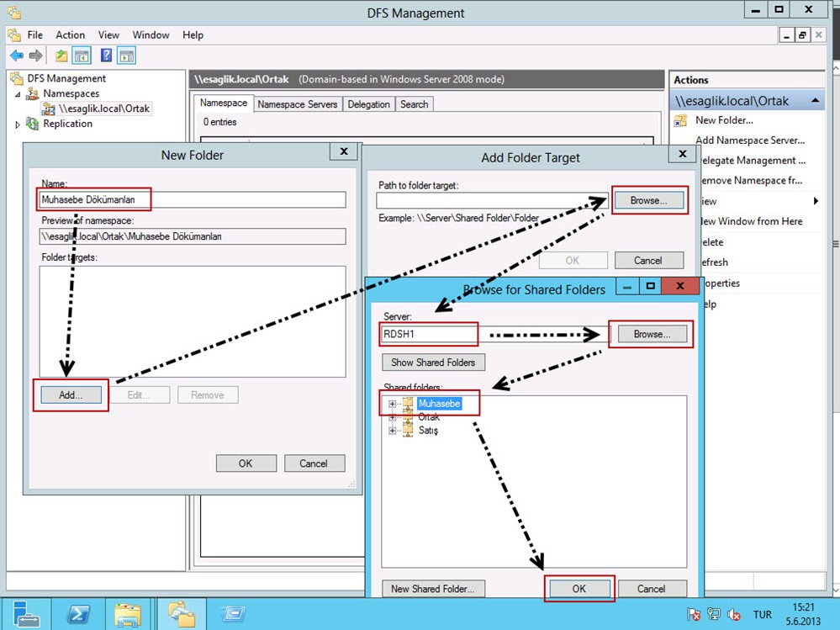Click OK in Browse for Shared Folders
Screen dimensions: 840x630
tap(579, 589)
